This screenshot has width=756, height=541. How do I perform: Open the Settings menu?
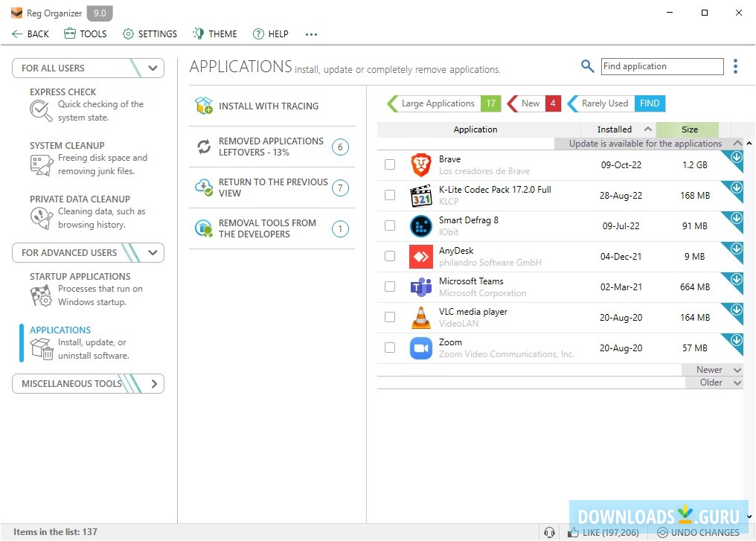coord(150,33)
